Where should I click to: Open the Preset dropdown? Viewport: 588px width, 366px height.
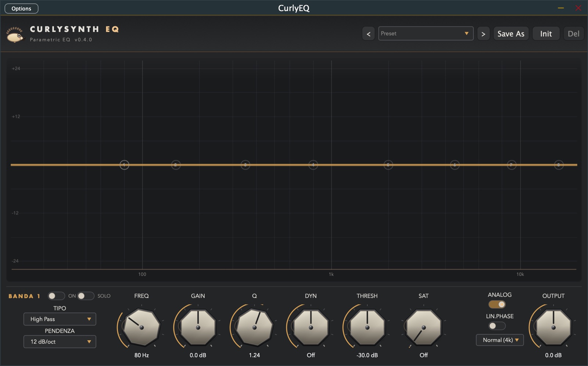pos(426,33)
